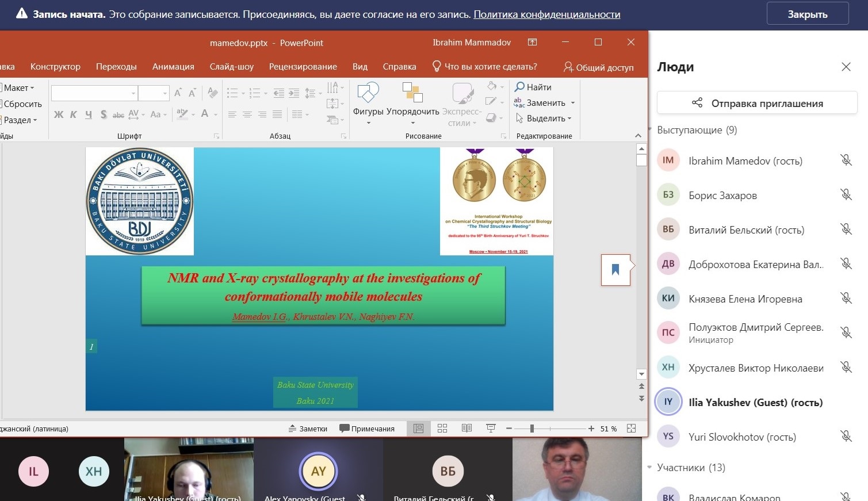The height and width of the screenshot is (501, 868).
Task: Expand the Участники (13) section
Action: point(651,468)
